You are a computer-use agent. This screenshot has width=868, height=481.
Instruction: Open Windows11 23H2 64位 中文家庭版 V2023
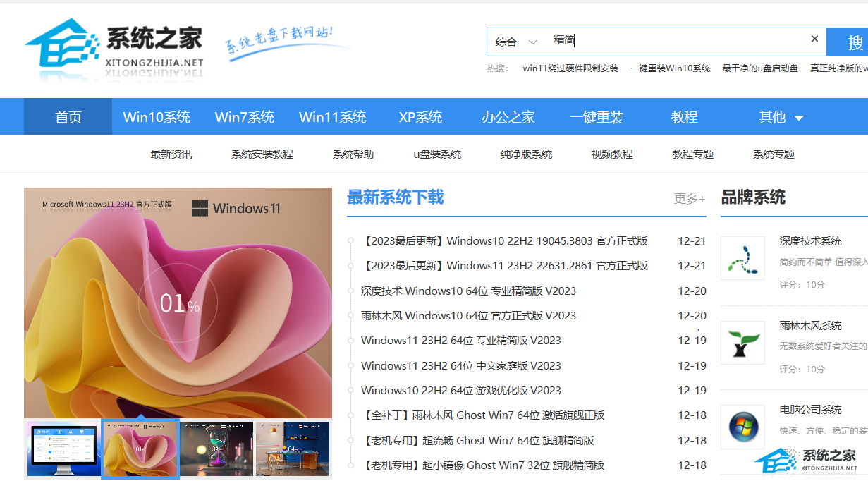(x=461, y=365)
